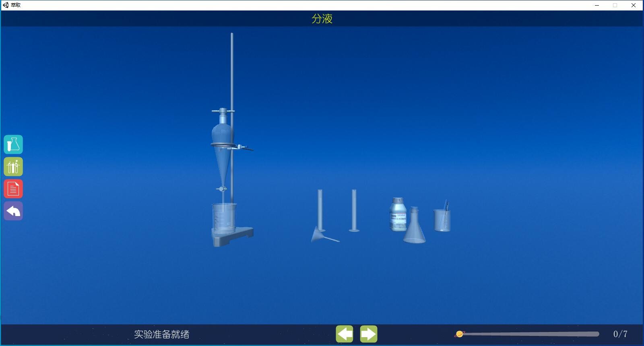This screenshot has width=644, height=346.
Task: Select the beaker under the separatory funnel
Action: [x=224, y=218]
